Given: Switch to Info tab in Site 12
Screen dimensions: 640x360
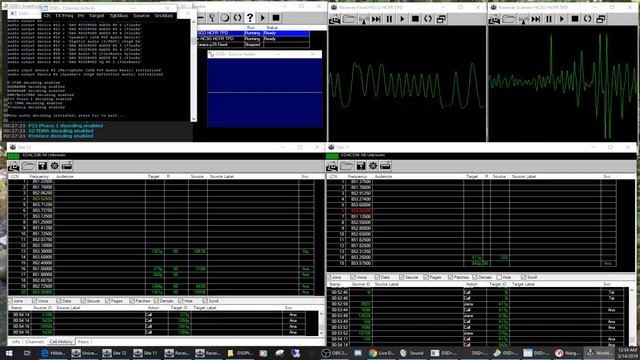Looking at the screenshot, I should coord(16,342).
